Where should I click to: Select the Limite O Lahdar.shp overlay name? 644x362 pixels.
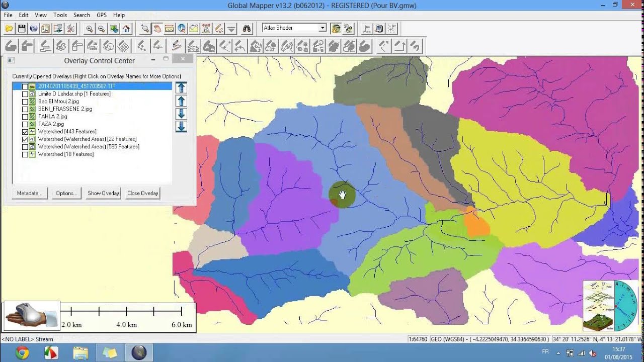(x=74, y=94)
